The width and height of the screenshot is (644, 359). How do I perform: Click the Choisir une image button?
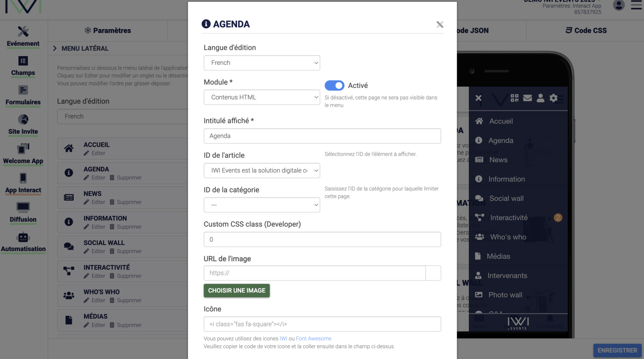[237, 290]
